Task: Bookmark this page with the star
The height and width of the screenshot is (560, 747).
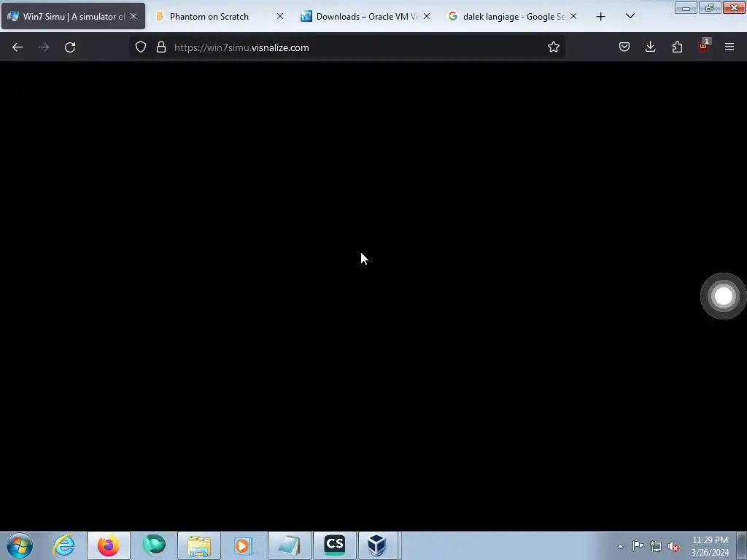Action: [553, 47]
